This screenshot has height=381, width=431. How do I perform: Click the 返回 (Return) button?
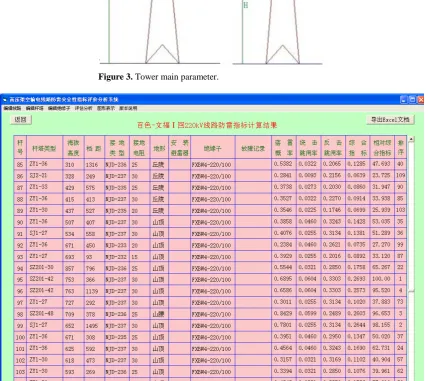(21, 119)
